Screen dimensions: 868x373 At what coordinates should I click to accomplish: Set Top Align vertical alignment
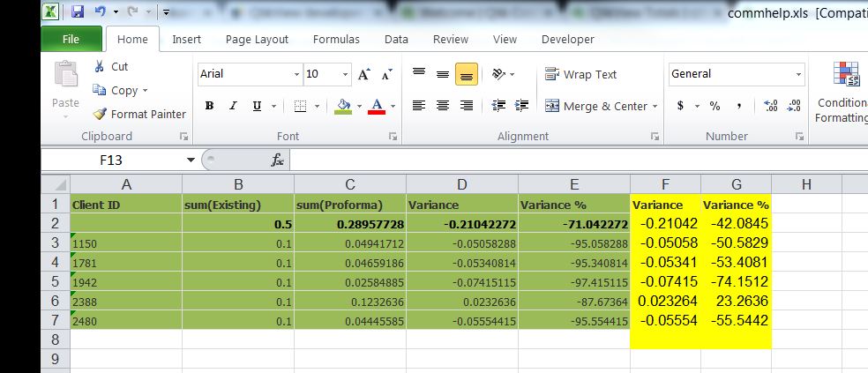[419, 74]
